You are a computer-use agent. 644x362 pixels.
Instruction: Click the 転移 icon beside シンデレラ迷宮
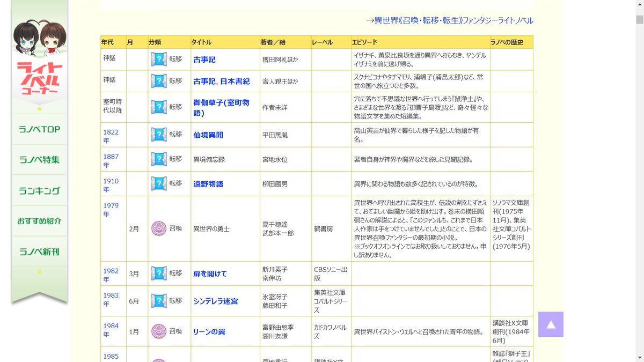click(158, 301)
